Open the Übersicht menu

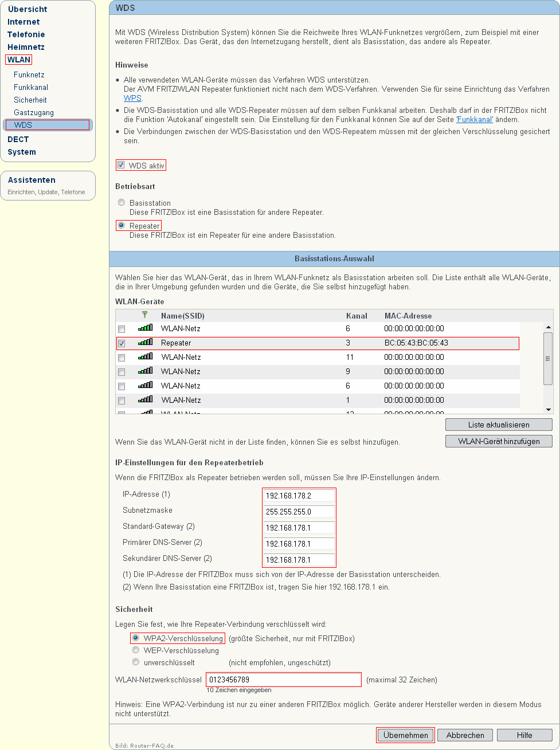click(28, 9)
